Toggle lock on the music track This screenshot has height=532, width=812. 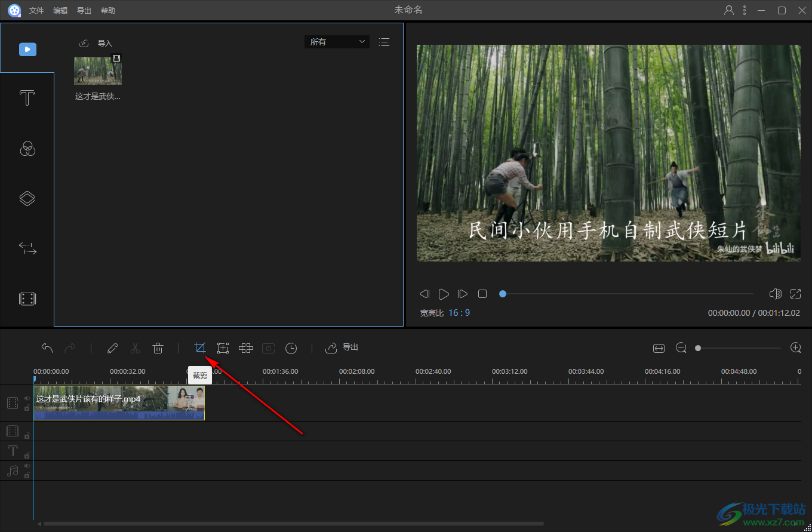(x=27, y=475)
